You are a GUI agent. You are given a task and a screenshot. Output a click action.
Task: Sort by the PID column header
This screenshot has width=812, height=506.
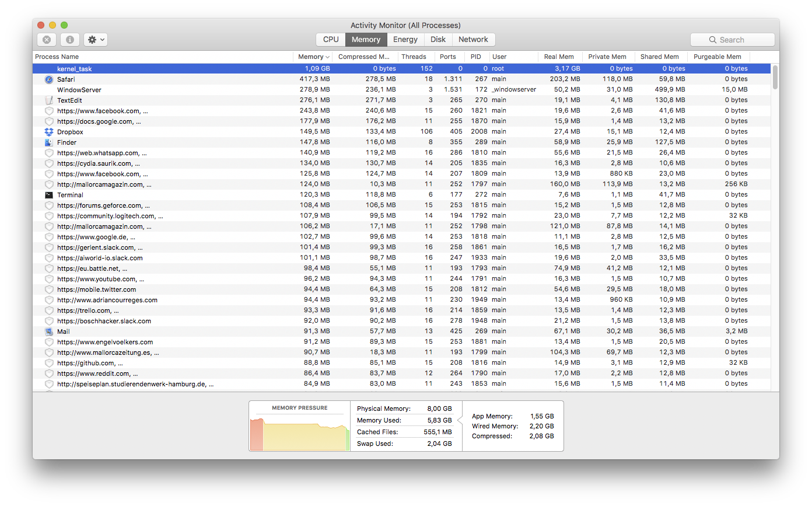476,57
